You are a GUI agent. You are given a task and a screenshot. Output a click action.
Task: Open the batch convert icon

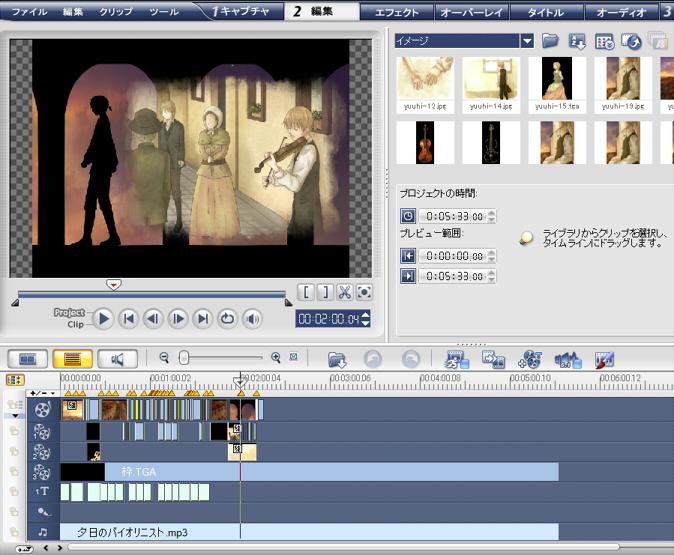(x=493, y=360)
